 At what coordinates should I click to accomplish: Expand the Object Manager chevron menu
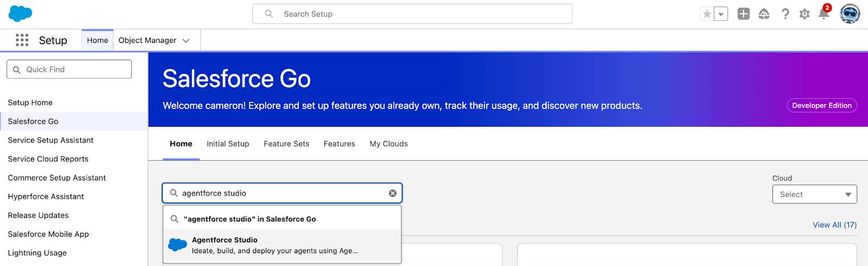tap(186, 41)
